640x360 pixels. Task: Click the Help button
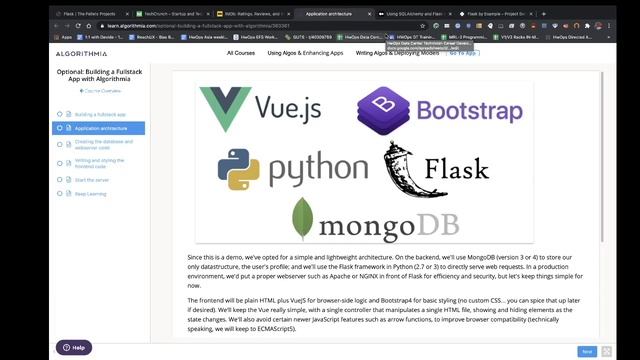[x=74, y=347]
